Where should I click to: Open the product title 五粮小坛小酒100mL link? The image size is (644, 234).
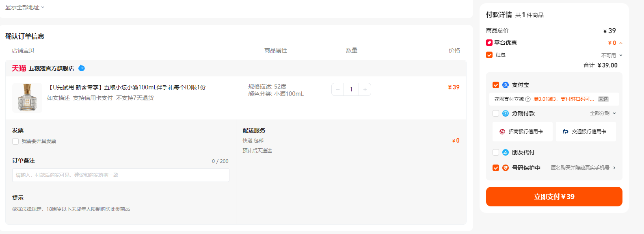coord(127,87)
